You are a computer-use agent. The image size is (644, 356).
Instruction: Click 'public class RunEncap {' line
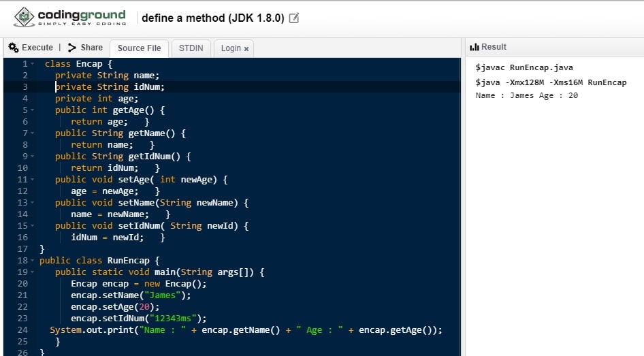pos(99,261)
